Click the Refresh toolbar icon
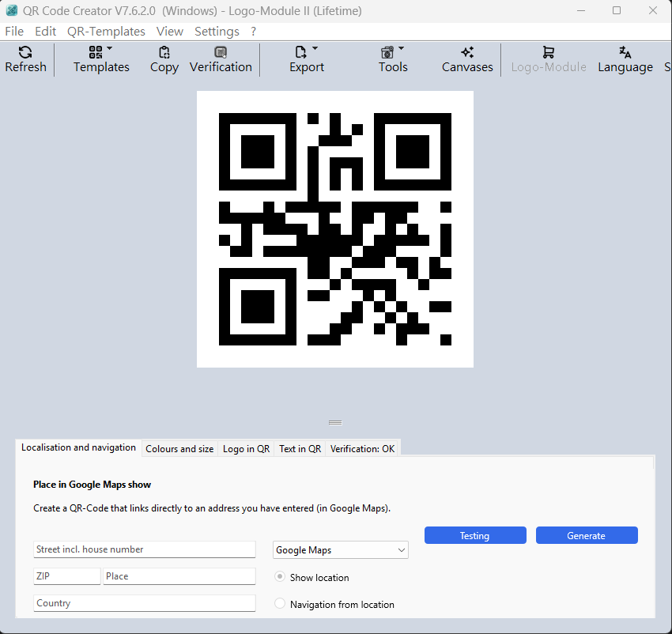The image size is (672, 634). (25, 52)
